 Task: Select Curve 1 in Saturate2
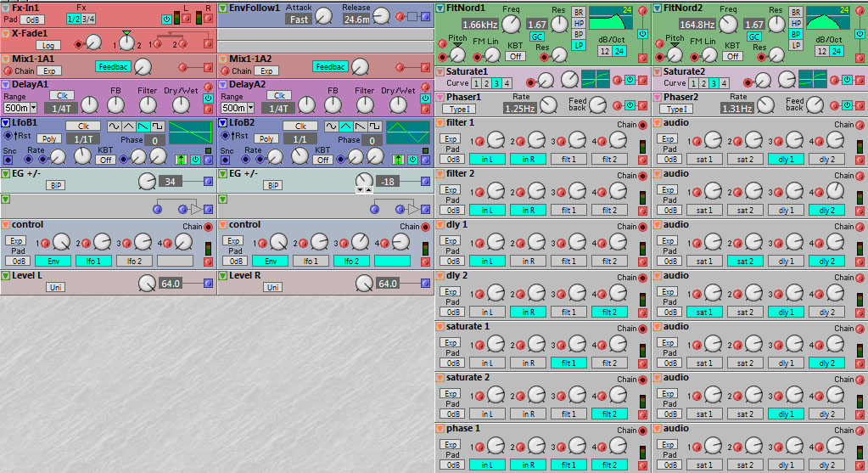click(x=693, y=83)
